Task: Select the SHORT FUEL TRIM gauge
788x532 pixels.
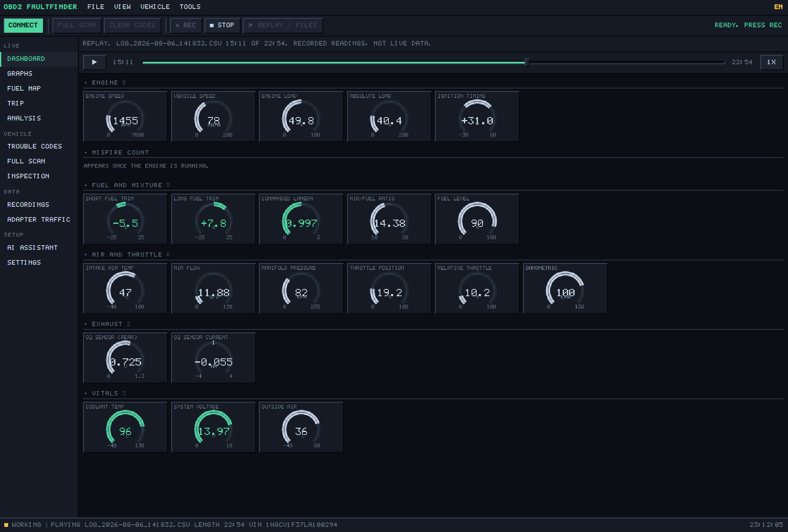Action: click(x=125, y=219)
